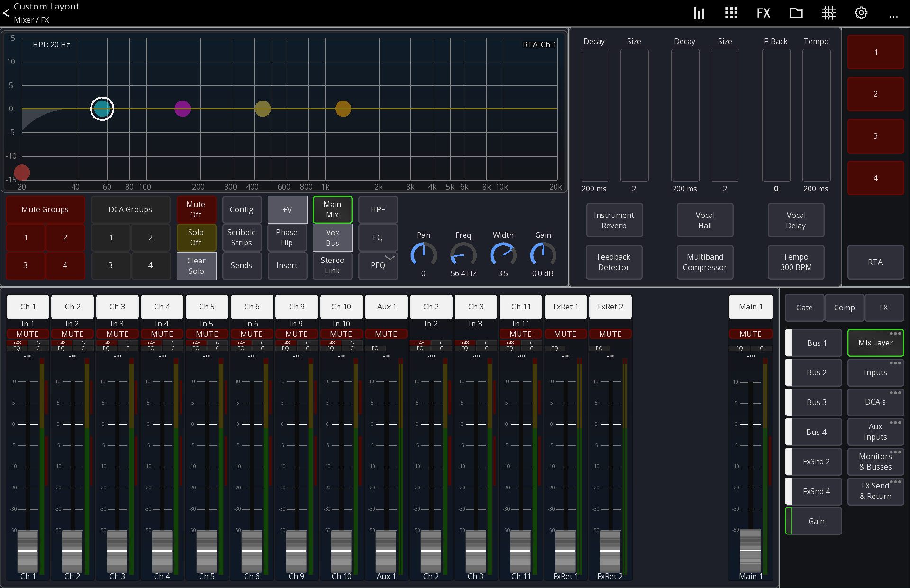The width and height of the screenshot is (910, 588).
Task: Adjust the Width knob
Action: pos(503,254)
